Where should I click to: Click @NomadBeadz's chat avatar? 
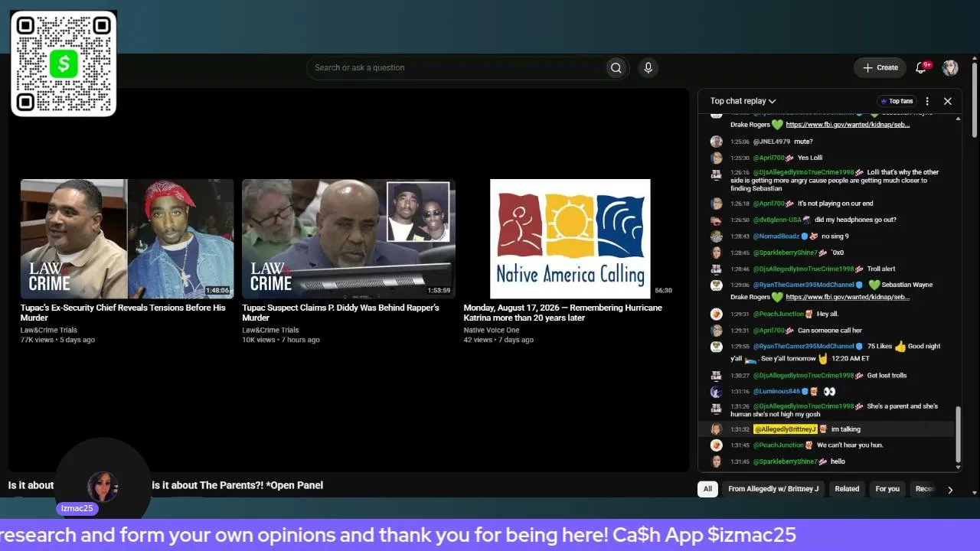[716, 236]
